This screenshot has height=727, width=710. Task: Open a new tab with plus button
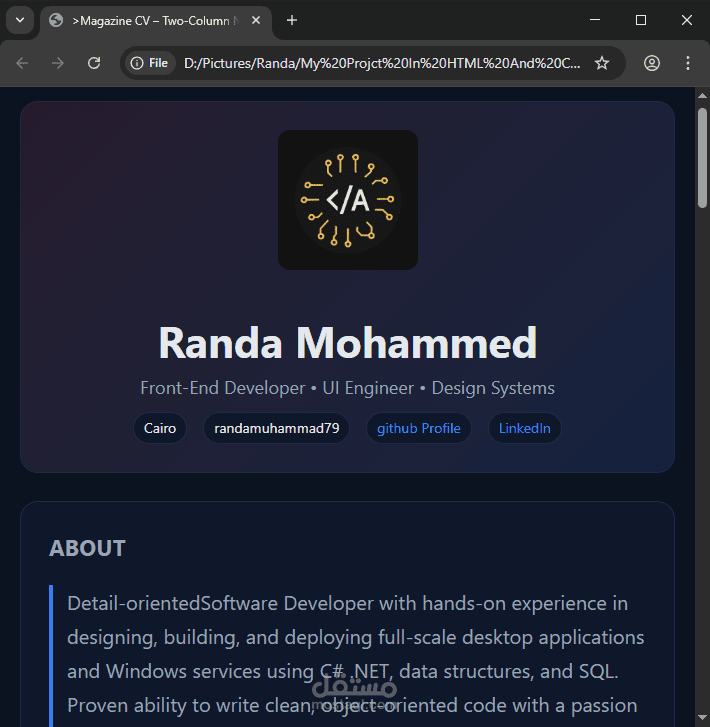(x=292, y=20)
